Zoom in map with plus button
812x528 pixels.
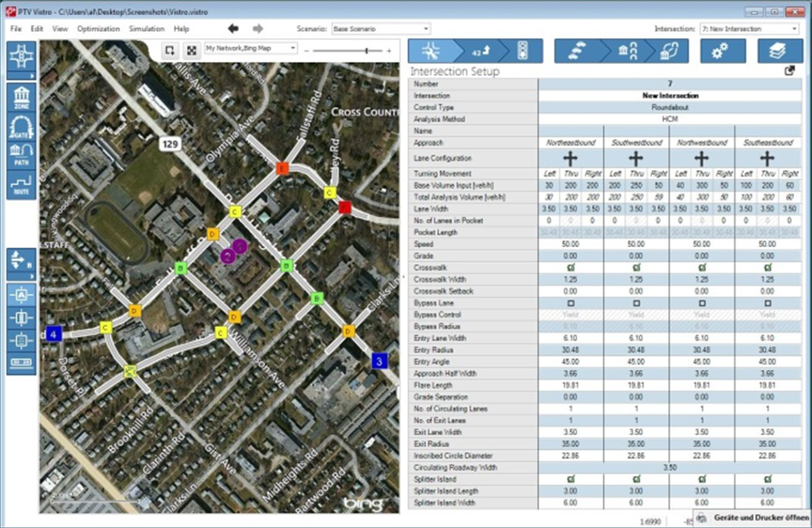(389, 51)
